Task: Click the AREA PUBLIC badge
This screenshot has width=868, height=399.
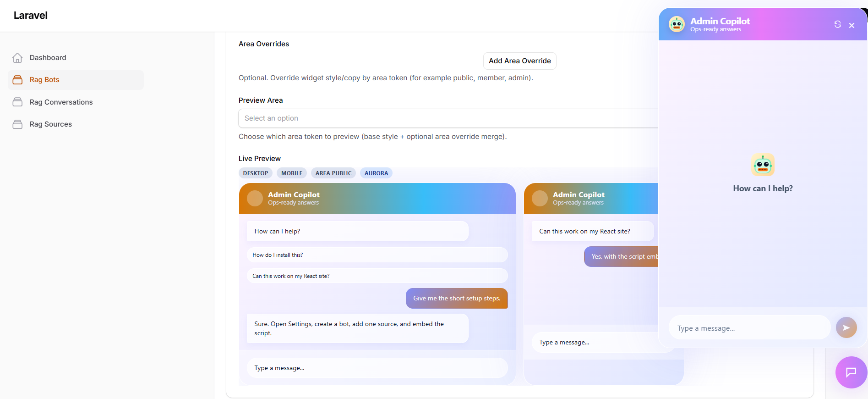Action: [333, 173]
